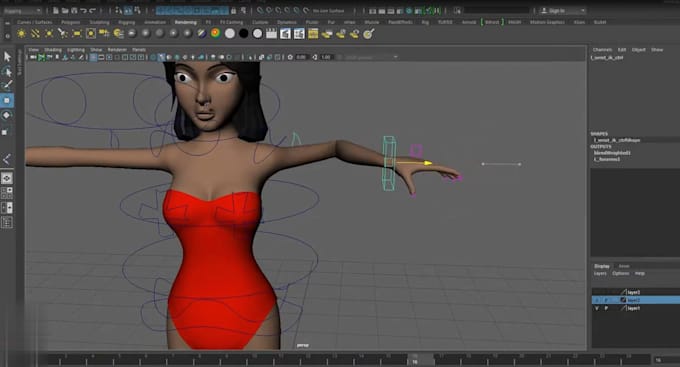Click the redo arrow icon
680x367 pixels.
[x=92, y=10]
